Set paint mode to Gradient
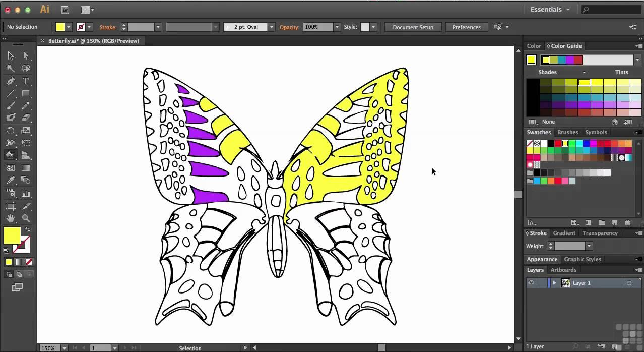Screen dimensions: 644x352 click(19, 262)
